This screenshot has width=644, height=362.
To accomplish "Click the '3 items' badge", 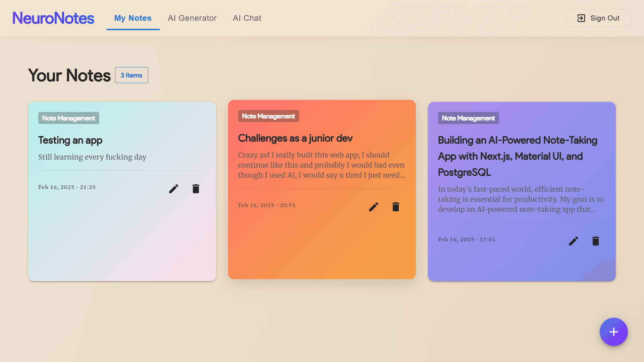I will point(131,75).
